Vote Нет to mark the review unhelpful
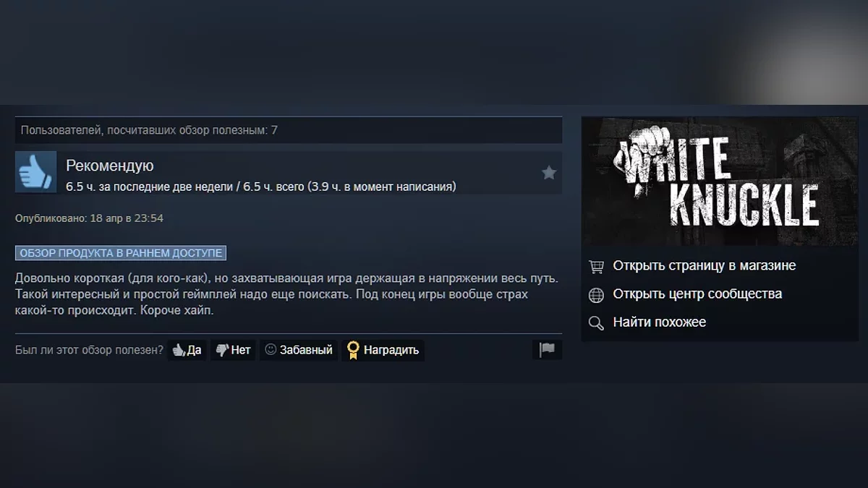The image size is (868, 488). 233,350
